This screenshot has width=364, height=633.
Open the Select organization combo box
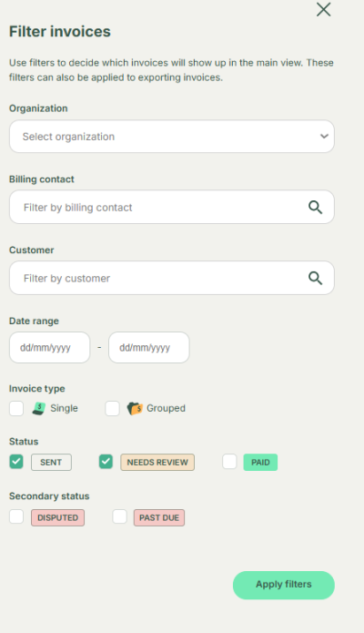[172, 137]
